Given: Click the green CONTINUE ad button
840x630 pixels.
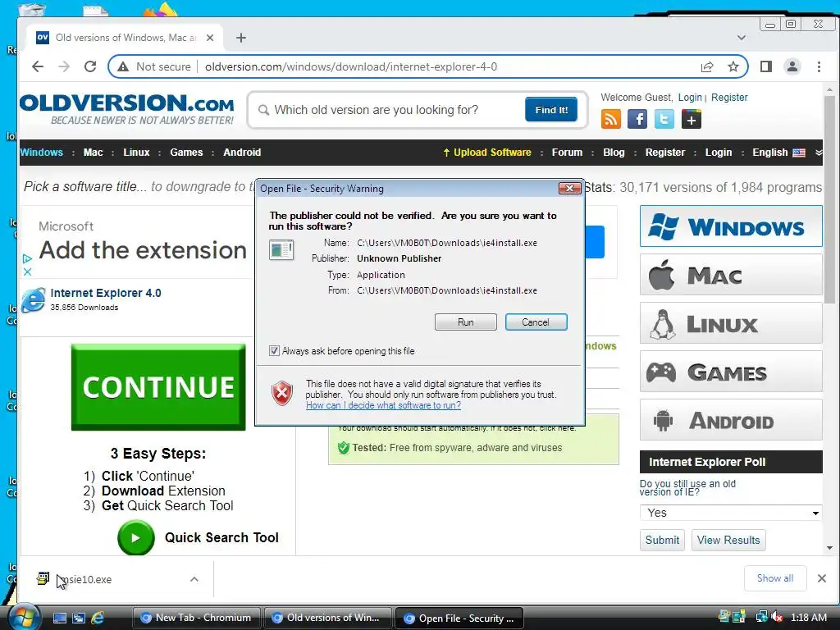Looking at the screenshot, I should pos(158,387).
